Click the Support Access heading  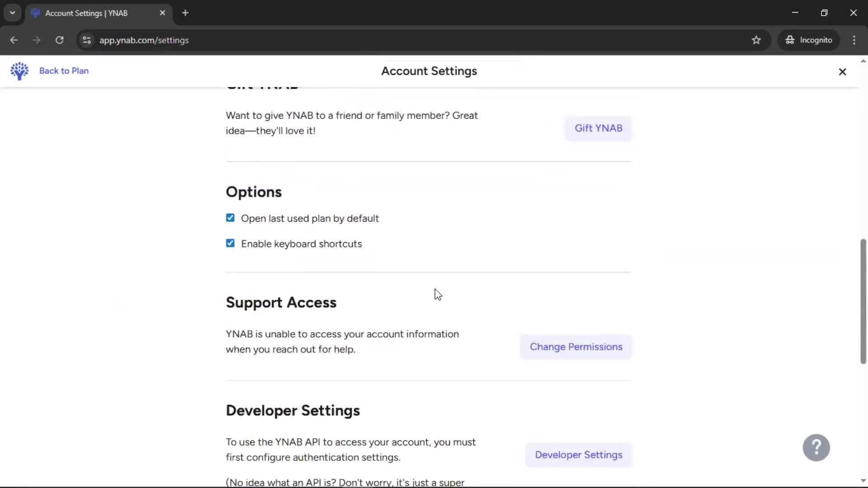click(281, 302)
